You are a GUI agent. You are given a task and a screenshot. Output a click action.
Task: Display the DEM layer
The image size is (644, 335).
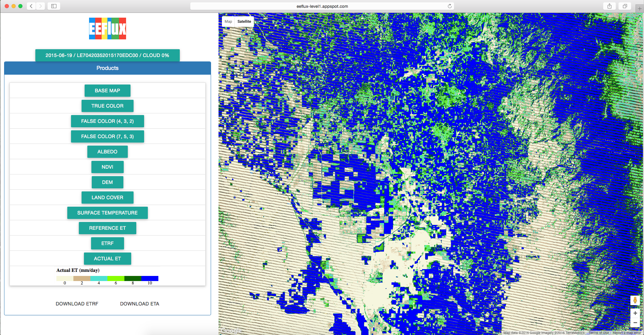pos(107,182)
